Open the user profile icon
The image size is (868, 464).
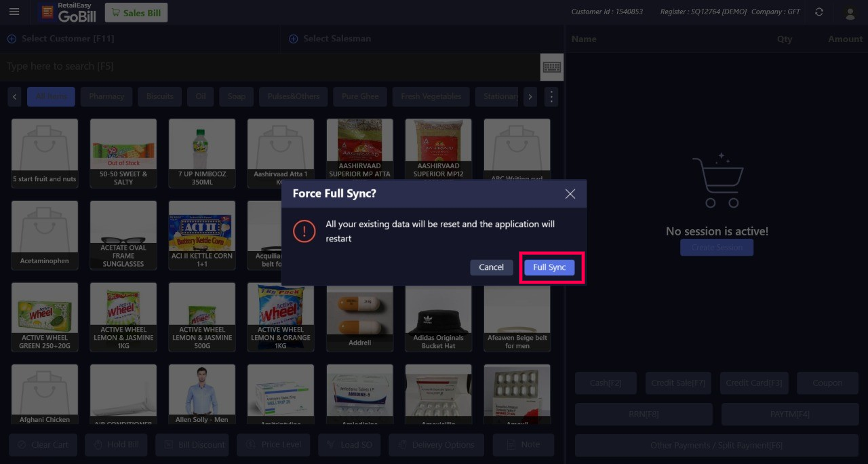(849, 12)
